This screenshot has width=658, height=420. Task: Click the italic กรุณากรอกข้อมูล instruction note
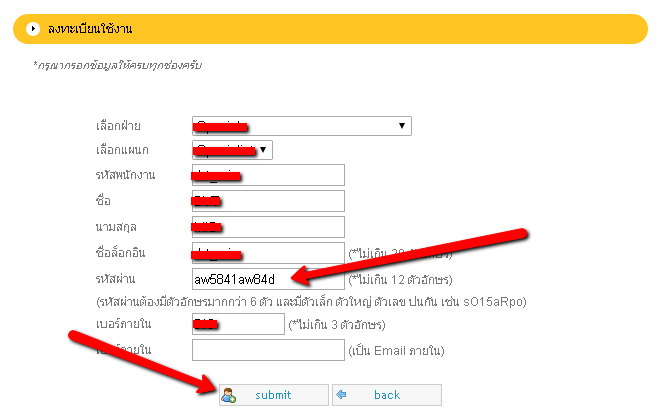pyautogui.click(x=118, y=65)
